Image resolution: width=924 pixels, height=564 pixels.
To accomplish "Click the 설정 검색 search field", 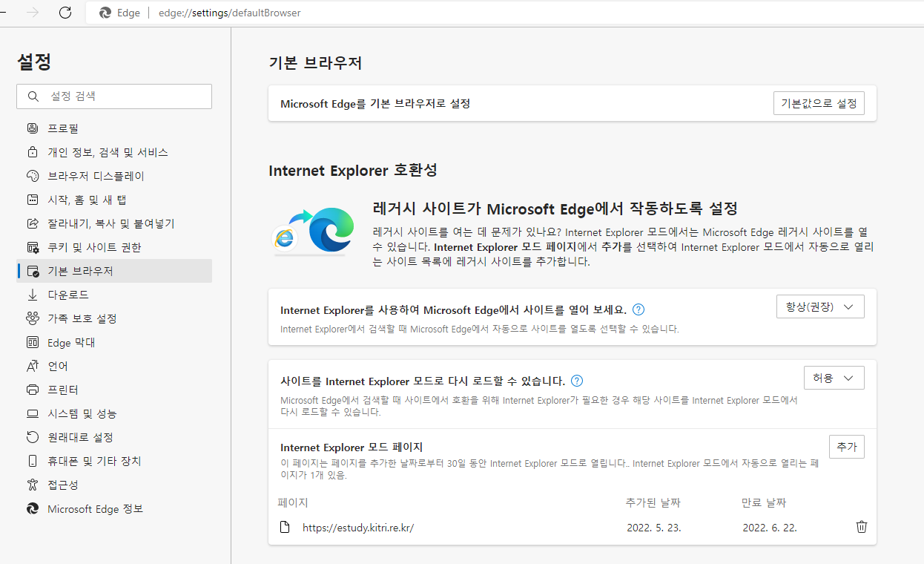I will (114, 96).
